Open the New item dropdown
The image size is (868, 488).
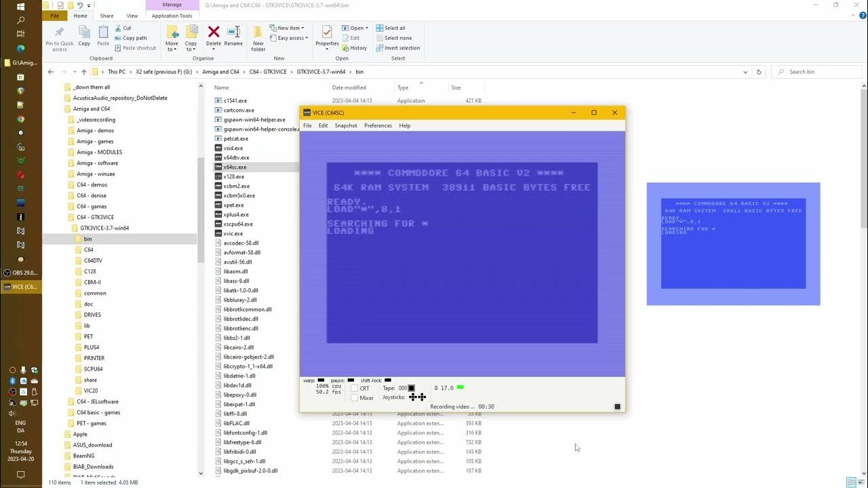coord(287,28)
